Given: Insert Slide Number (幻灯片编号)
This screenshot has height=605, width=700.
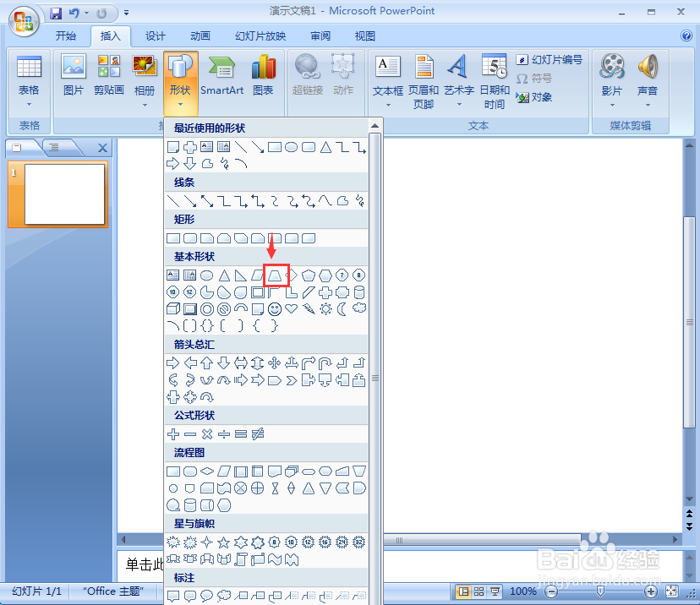Looking at the screenshot, I should [x=550, y=59].
